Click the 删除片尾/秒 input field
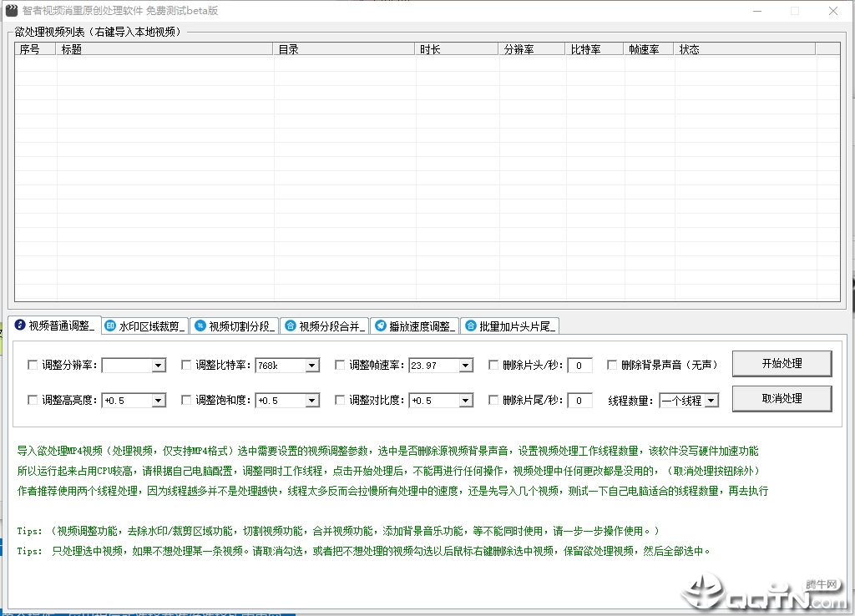This screenshot has height=616, width=855. click(579, 401)
